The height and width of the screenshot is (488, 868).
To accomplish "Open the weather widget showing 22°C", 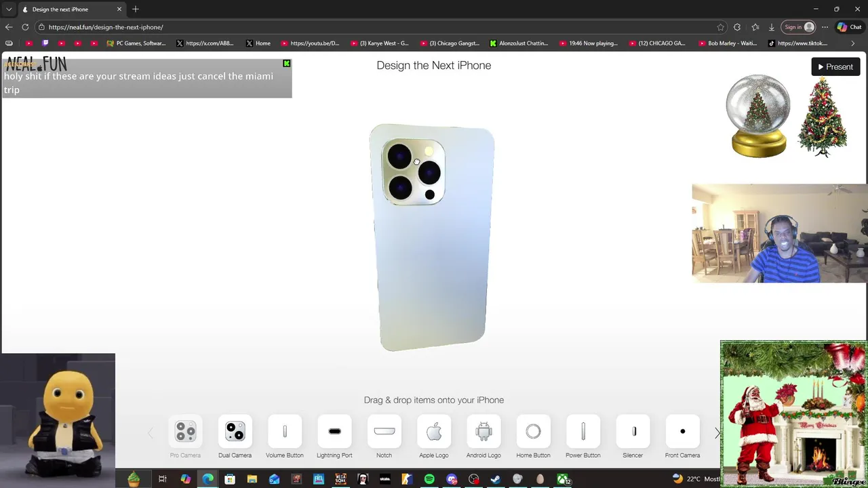I will (x=696, y=479).
